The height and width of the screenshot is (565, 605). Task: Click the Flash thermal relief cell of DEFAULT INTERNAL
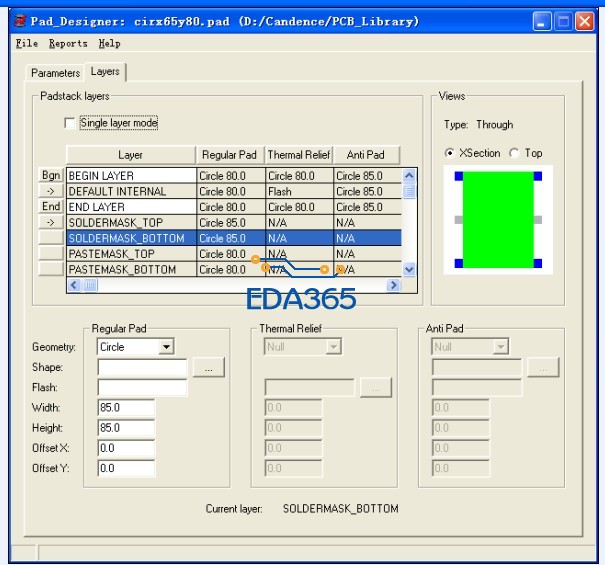pos(299,191)
